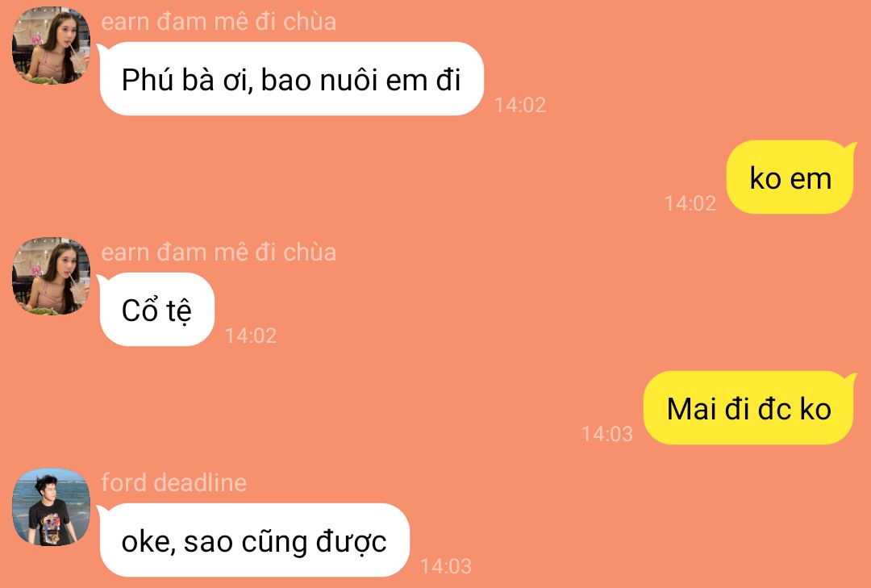Open the avatar beside the "Phú bà ơi" message
Screen dimensions: 871x588
pos(51,46)
